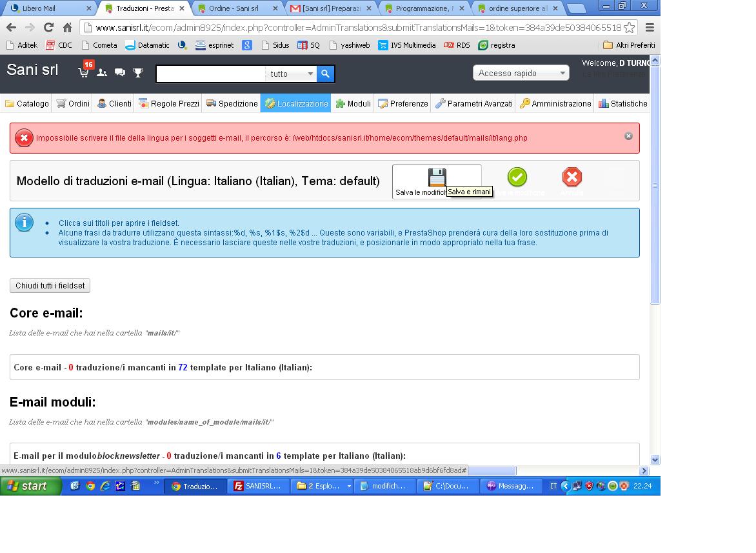
Task: Open the Regole Prezzi menu
Action: (x=169, y=103)
